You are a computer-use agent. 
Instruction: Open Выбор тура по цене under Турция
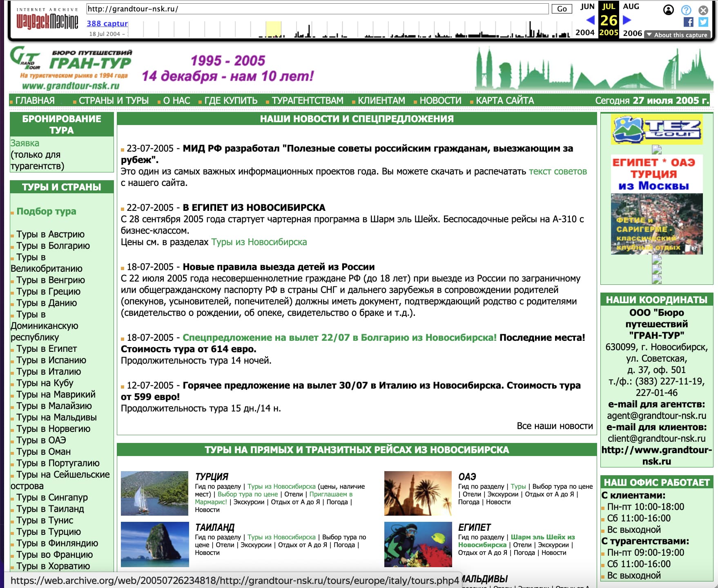pos(248,494)
